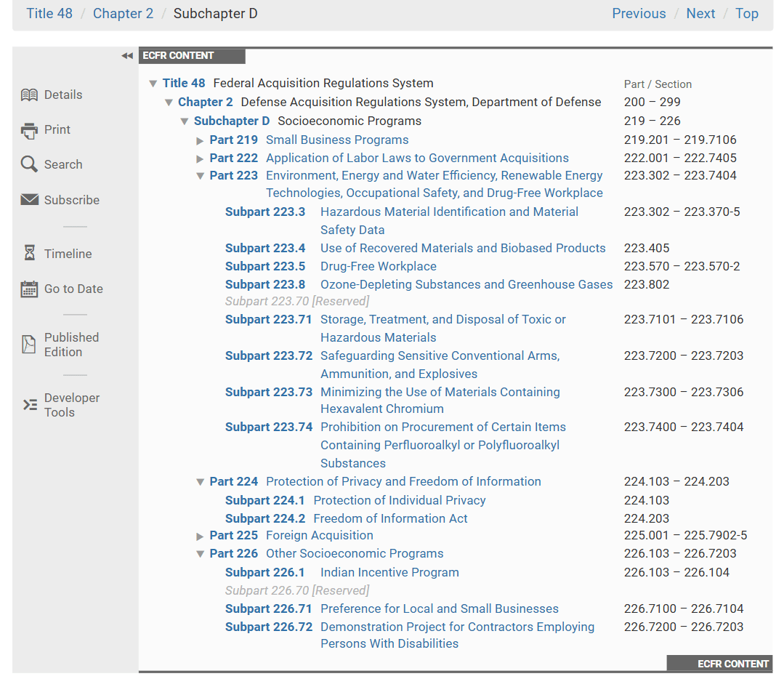Open Part 223 link

tap(233, 176)
